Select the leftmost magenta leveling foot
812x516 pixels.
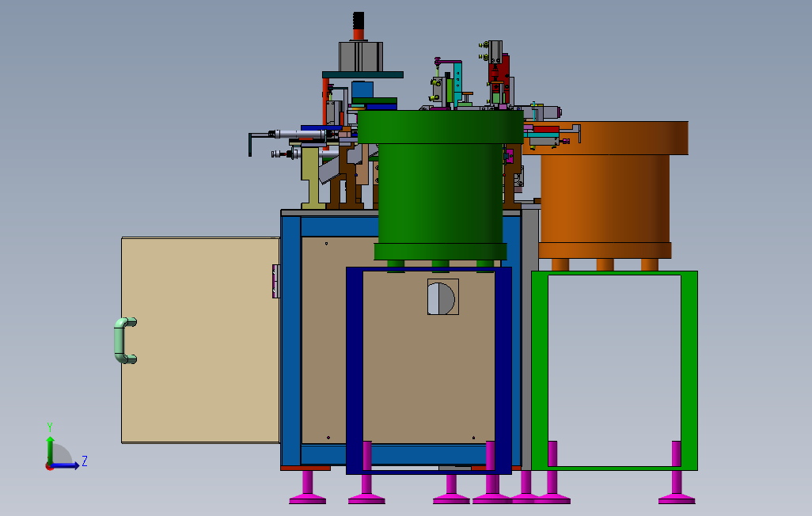coord(308,487)
